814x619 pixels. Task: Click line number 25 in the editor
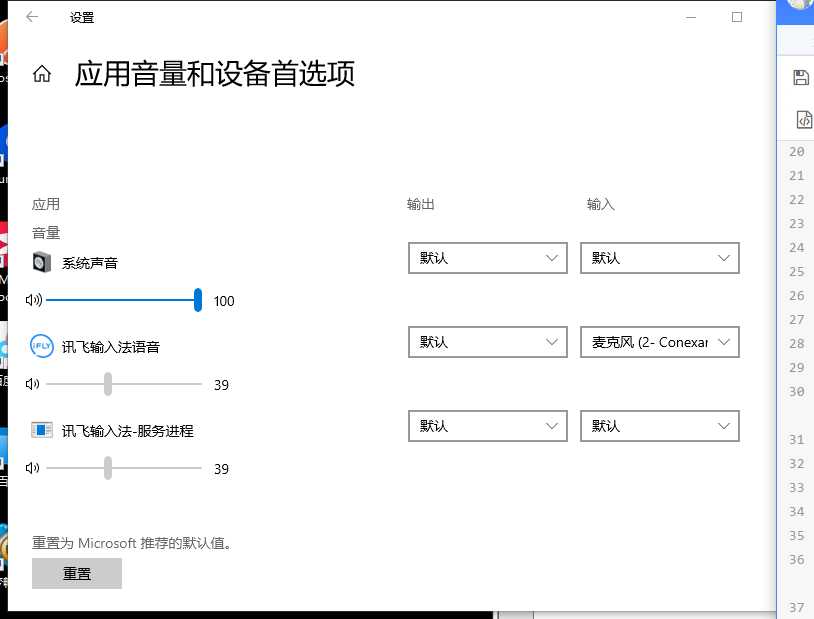click(x=796, y=272)
